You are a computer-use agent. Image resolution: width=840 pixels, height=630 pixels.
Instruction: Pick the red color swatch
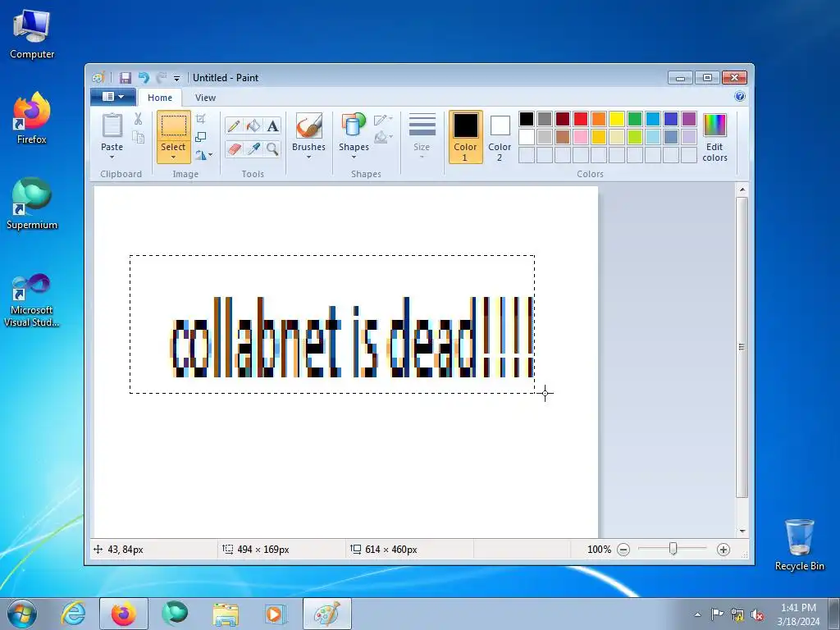point(581,119)
